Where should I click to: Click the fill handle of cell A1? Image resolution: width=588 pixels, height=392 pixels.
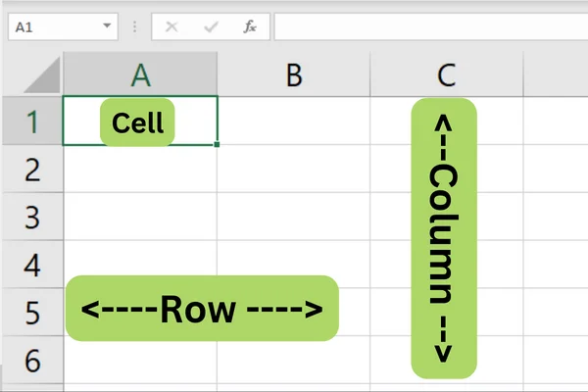pyautogui.click(x=217, y=144)
